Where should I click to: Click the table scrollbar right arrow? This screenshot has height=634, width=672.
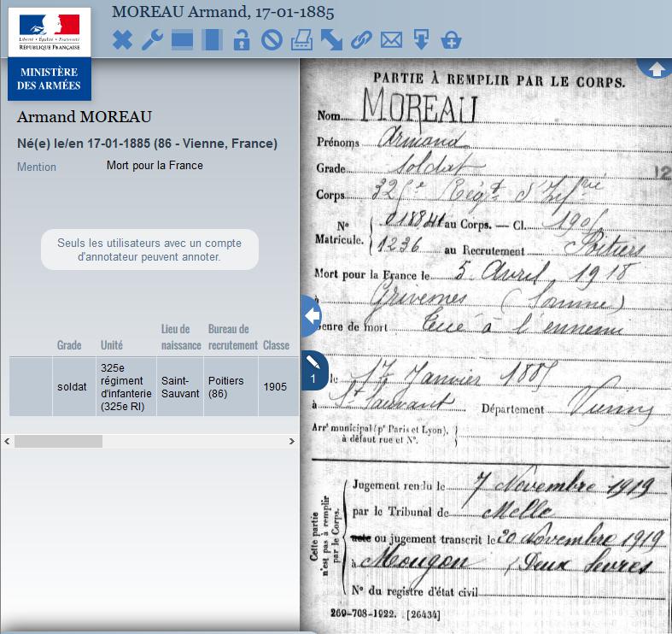click(291, 441)
